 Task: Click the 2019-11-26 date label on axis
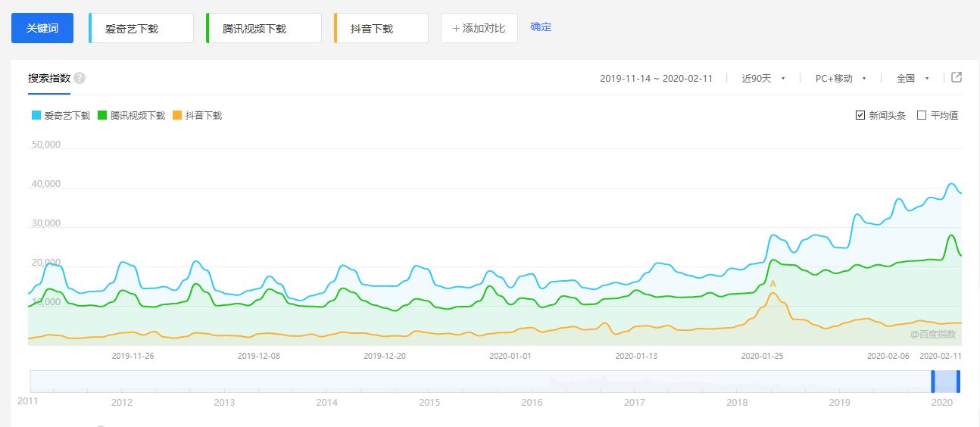click(x=133, y=356)
